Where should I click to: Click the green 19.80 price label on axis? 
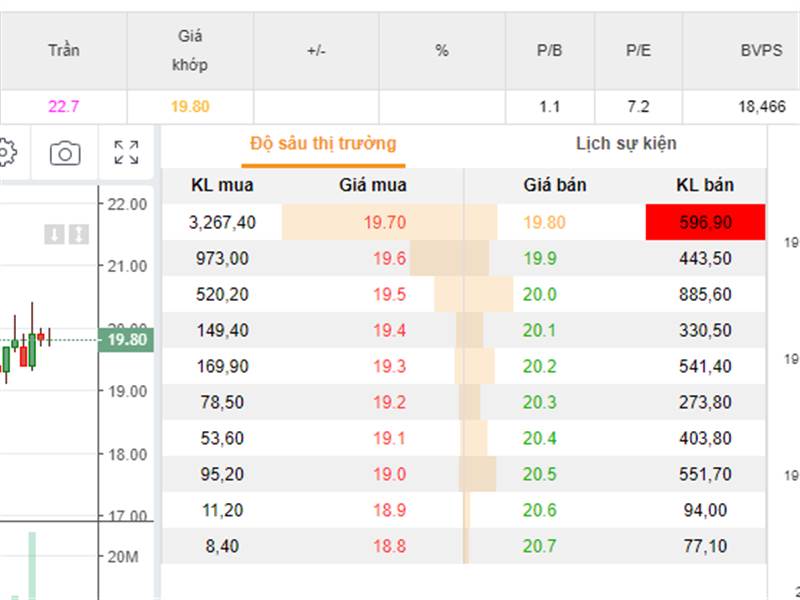(126, 340)
